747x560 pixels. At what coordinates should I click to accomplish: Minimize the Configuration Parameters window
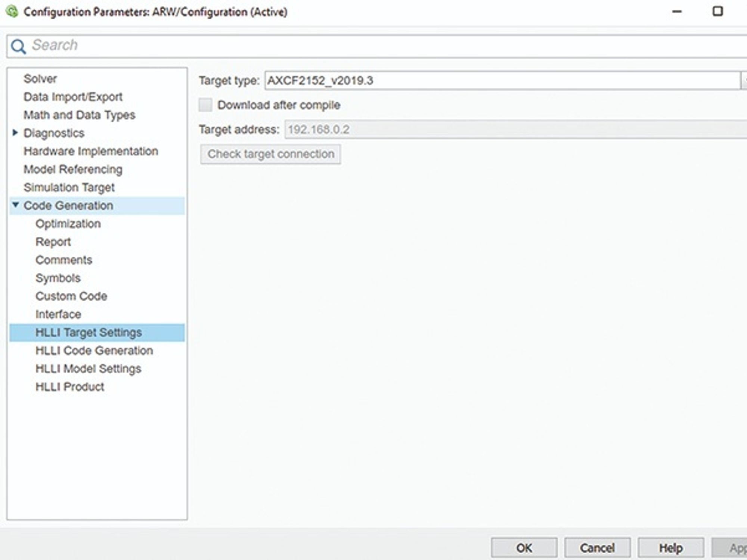(x=677, y=12)
